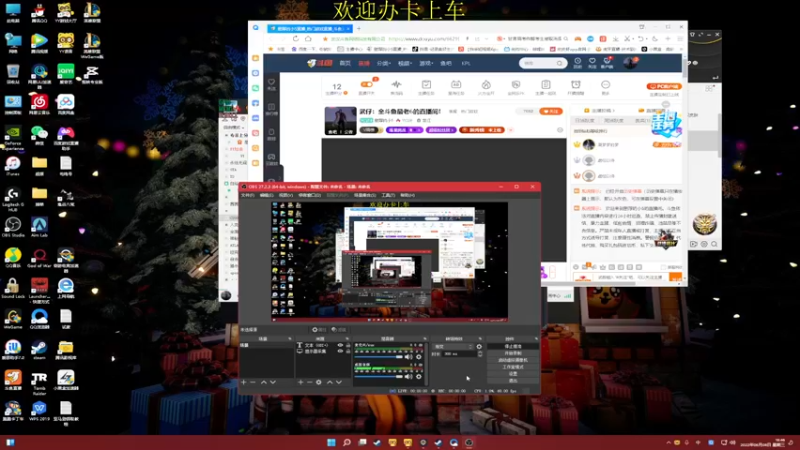Click the Douyu site search box
800x450 pixels.
pyautogui.click(x=543, y=63)
